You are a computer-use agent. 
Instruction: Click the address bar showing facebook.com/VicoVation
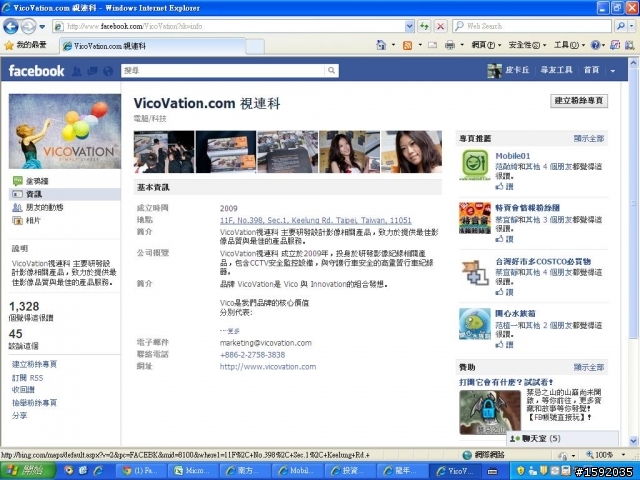point(229,26)
